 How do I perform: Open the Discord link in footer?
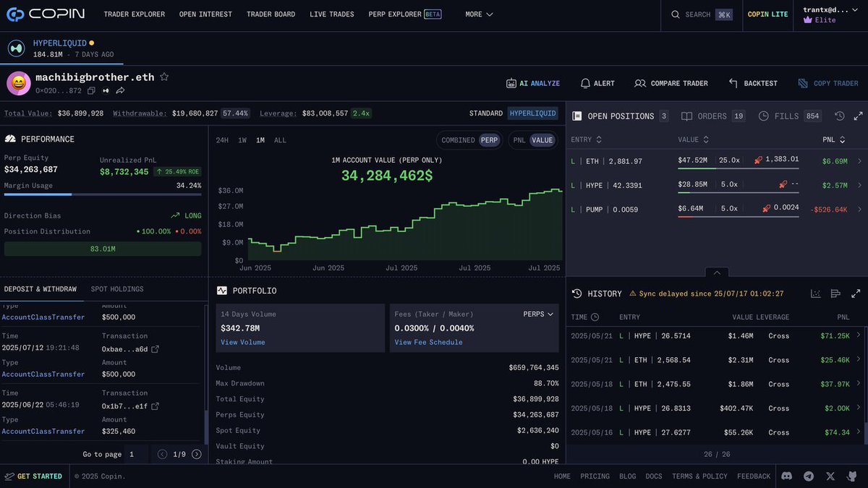[787, 476]
